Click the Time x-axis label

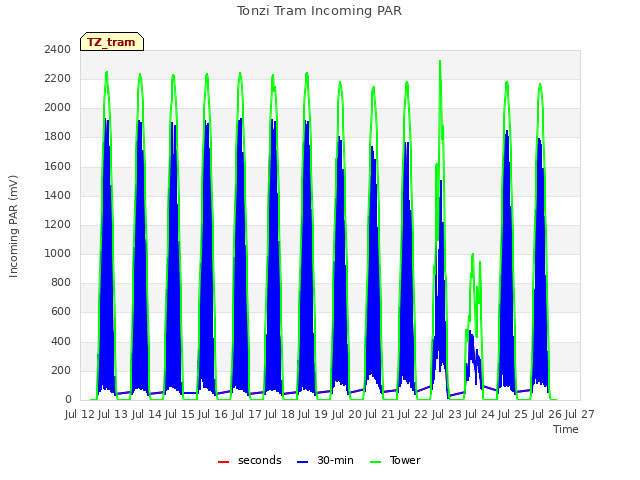[x=566, y=429]
